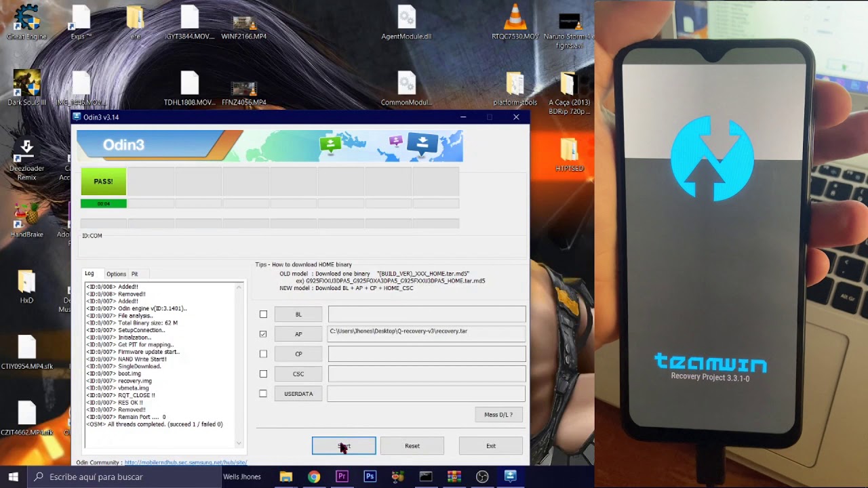Enable the CSC checkbox
Image resolution: width=868 pixels, height=488 pixels.
(x=263, y=373)
